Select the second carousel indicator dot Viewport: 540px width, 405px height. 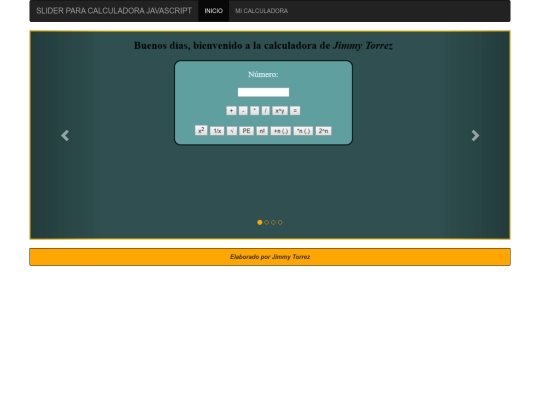(x=267, y=222)
